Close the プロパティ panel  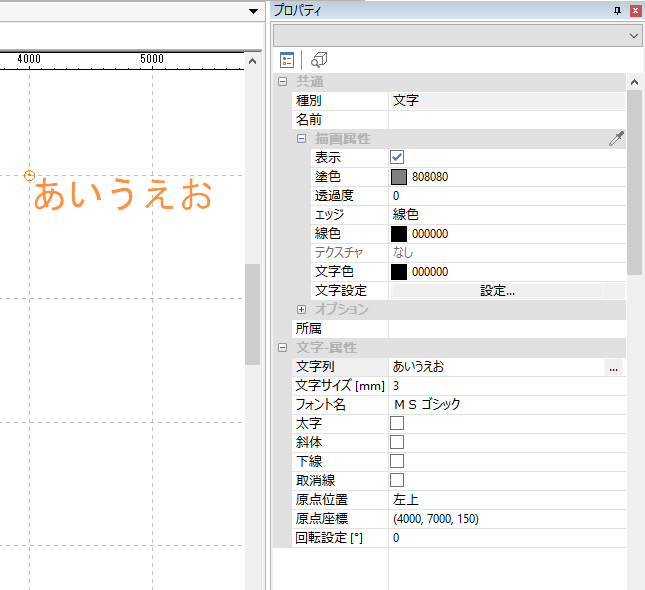635,10
